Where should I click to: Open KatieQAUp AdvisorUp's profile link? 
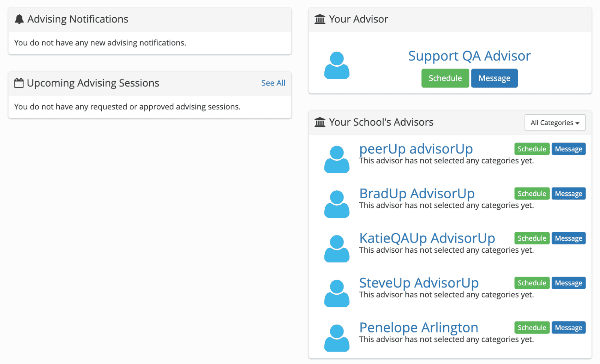(x=427, y=238)
